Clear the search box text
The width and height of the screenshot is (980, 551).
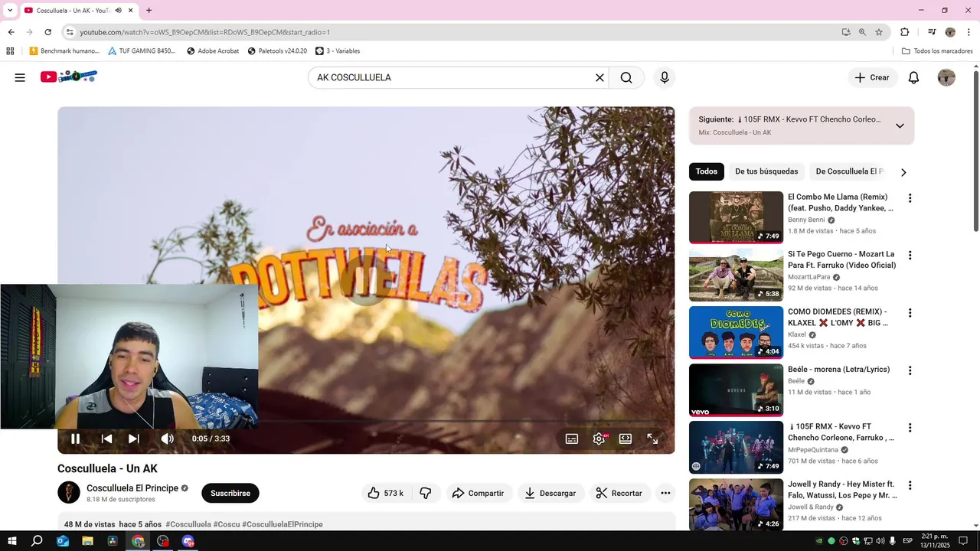(x=599, y=77)
